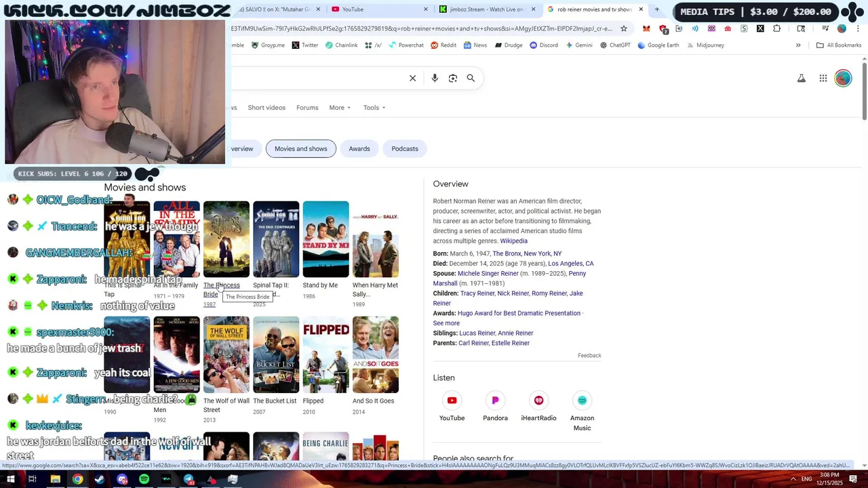Listen on Pandora icon

point(495,401)
